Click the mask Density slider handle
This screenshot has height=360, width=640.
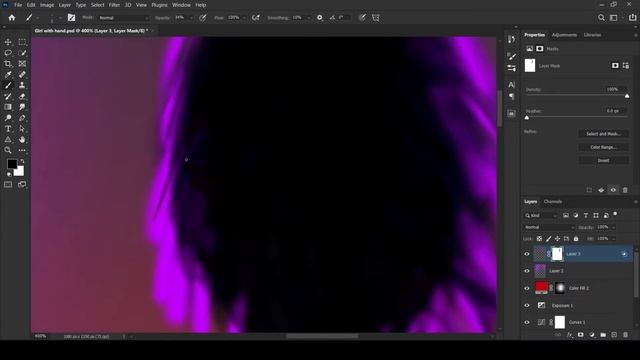627,96
